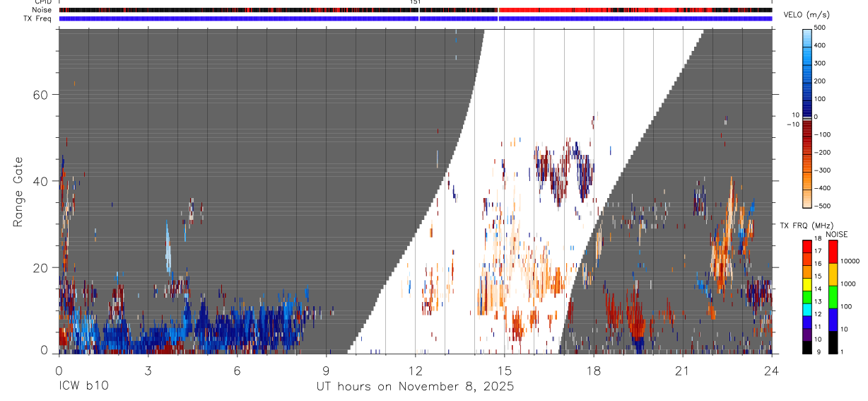Click the 15 tick on UT hours axis
Image resolution: width=868 pixels, height=401 pixels.
505,370
